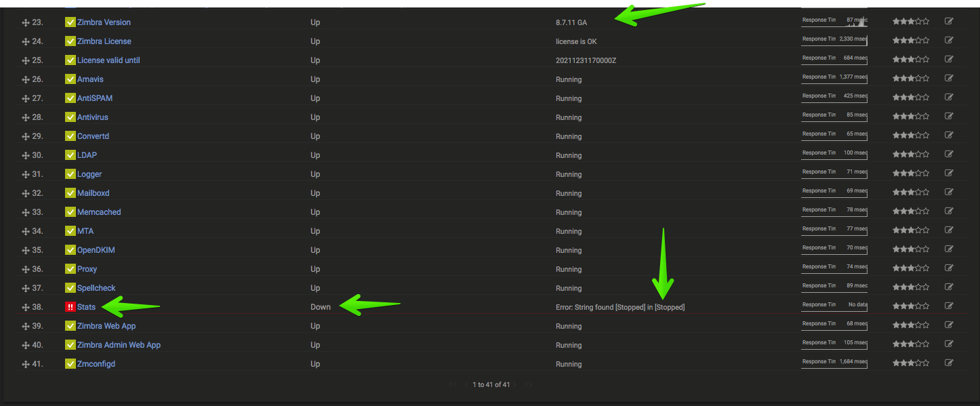
Task: Jump to the last page of results
Action: (529, 384)
